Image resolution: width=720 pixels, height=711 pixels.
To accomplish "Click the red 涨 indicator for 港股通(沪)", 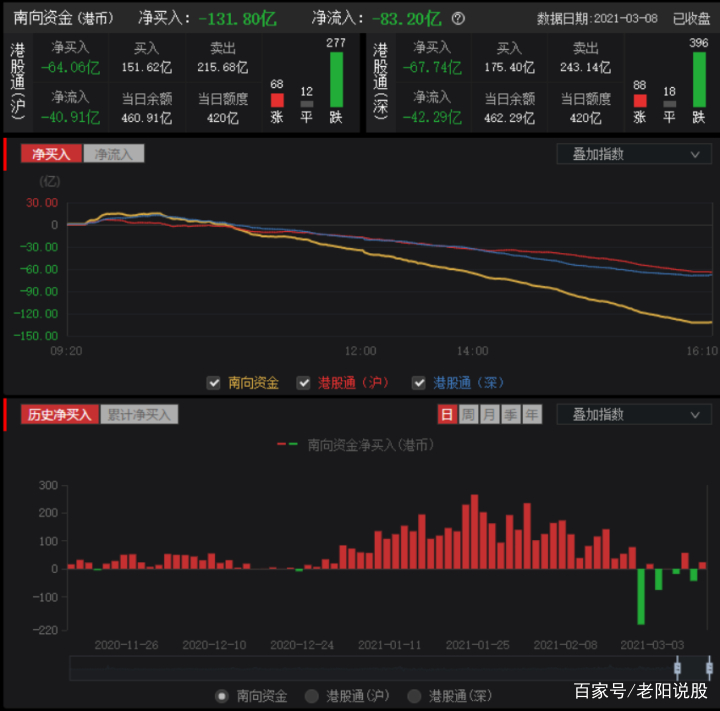I will click(277, 101).
